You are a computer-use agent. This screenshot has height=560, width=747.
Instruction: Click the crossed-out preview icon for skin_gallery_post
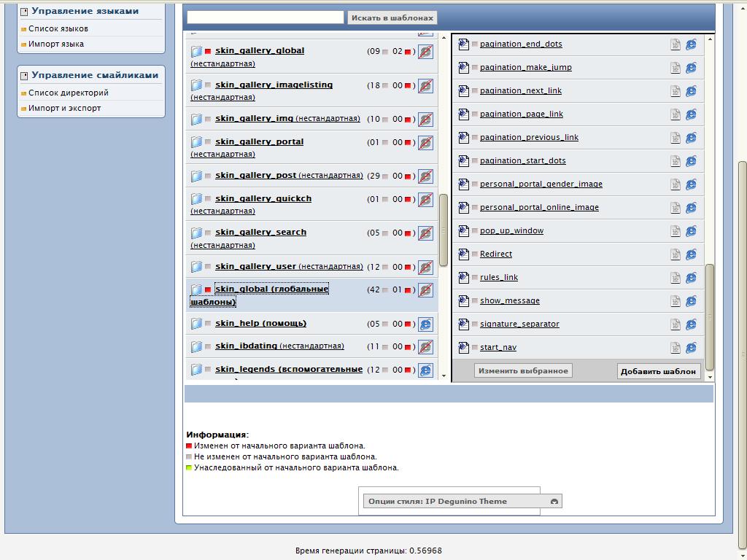(x=425, y=176)
